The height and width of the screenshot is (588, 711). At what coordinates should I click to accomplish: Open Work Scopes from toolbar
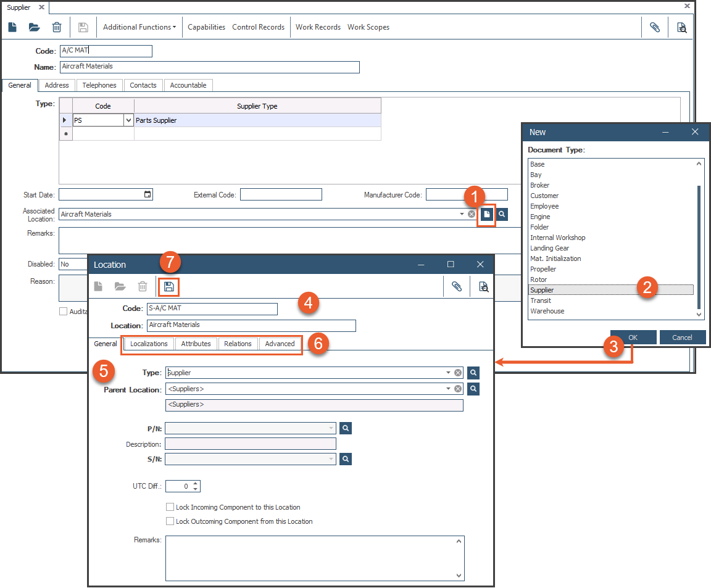pyautogui.click(x=368, y=27)
